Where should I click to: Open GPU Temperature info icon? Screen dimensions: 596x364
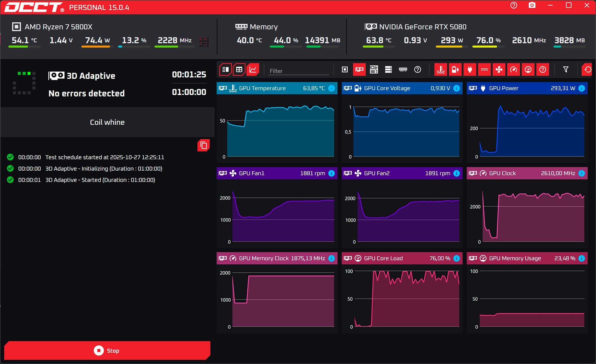coord(332,88)
